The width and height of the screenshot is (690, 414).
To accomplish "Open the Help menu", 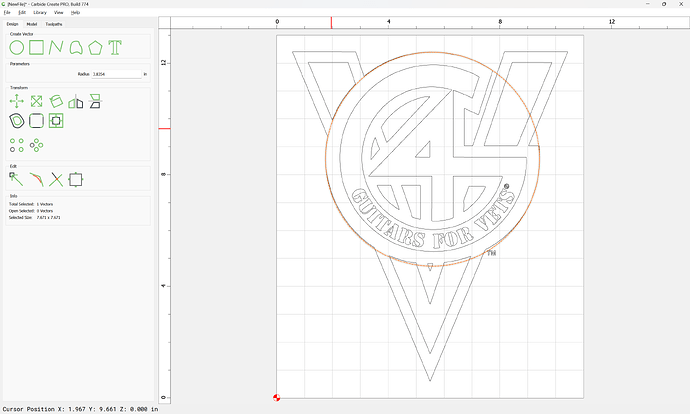I will click(75, 12).
